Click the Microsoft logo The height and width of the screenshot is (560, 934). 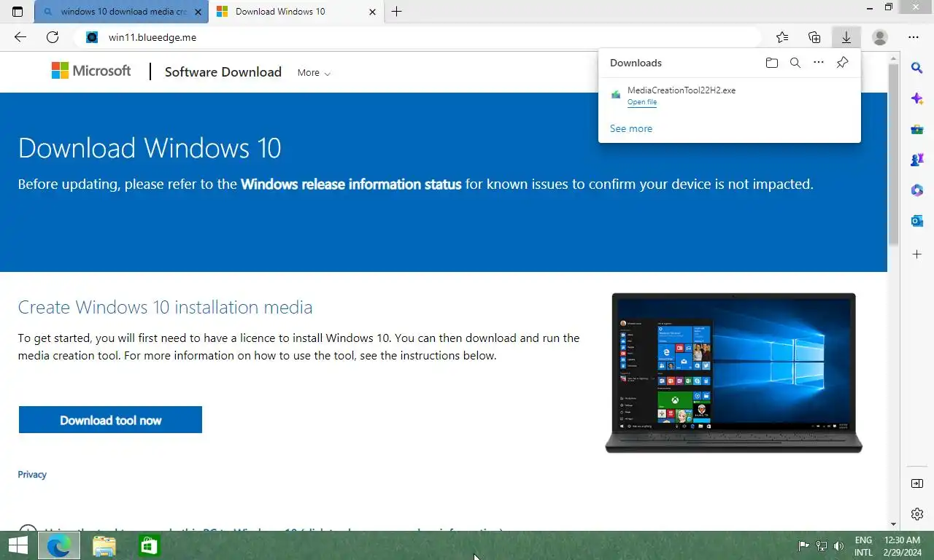click(x=91, y=71)
